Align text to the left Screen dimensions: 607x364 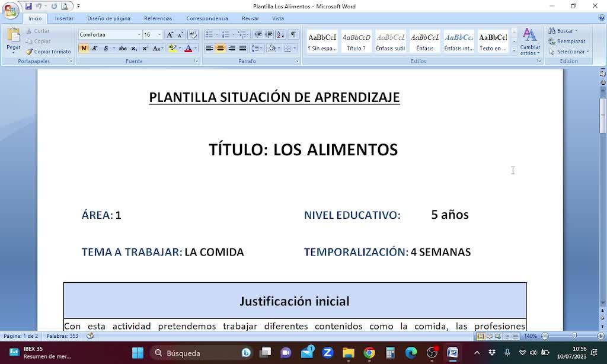tap(209, 49)
